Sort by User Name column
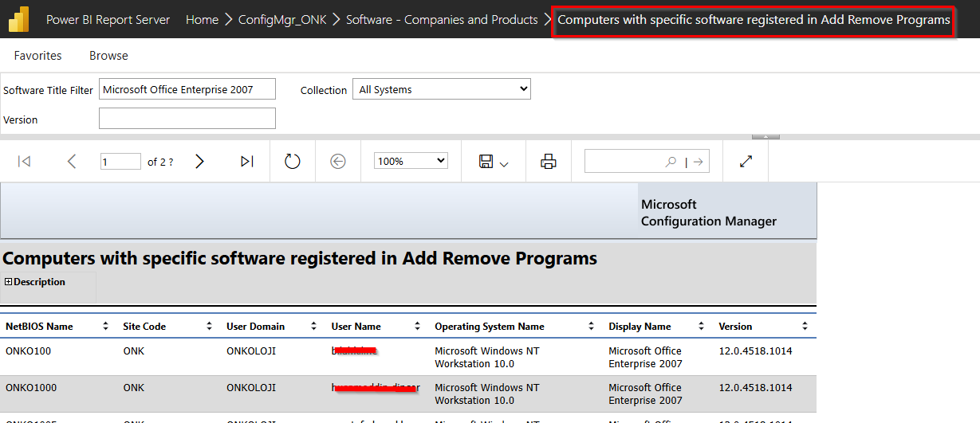 pos(417,327)
